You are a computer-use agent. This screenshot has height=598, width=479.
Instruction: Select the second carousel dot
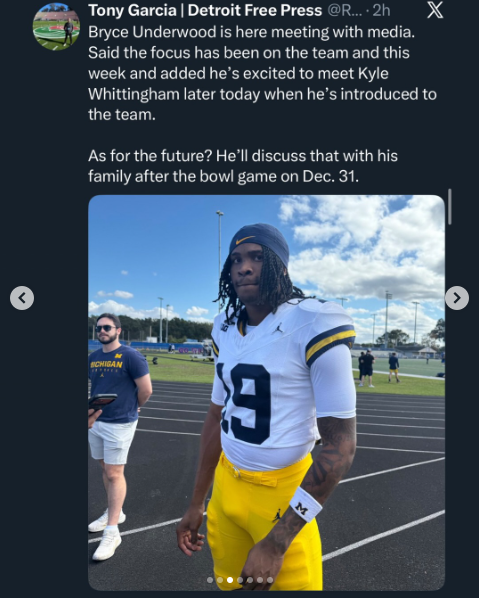220,580
